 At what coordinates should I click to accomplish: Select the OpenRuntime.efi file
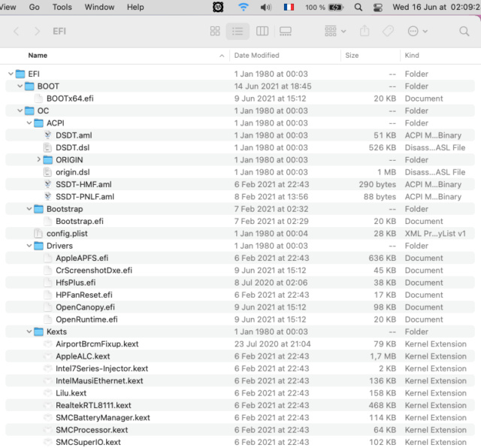click(x=86, y=319)
